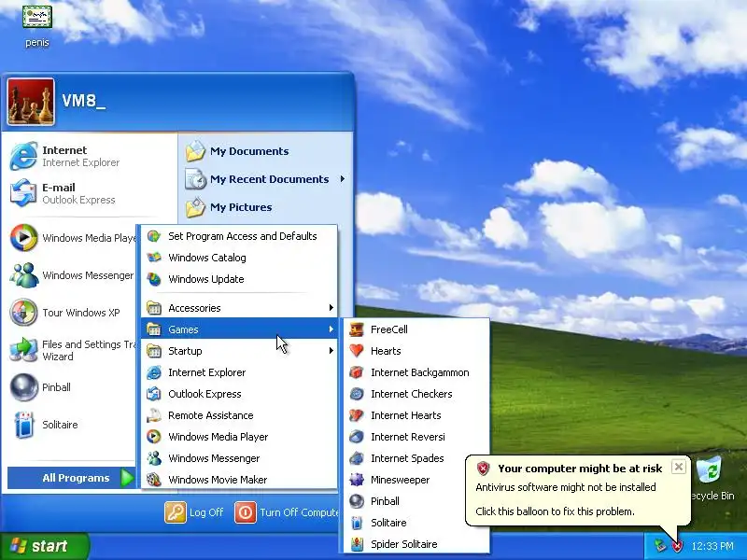Click the Spider Solitaire icon
This screenshot has width=747, height=560.
tap(357, 544)
